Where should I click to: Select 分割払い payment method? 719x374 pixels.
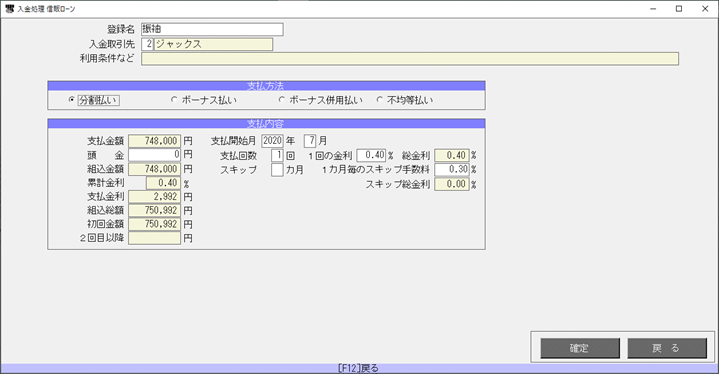pos(94,100)
